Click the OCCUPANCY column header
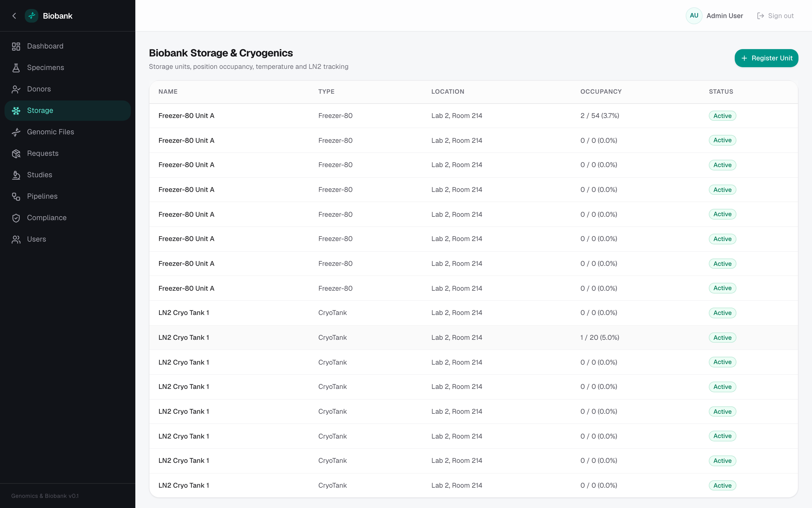This screenshot has width=812, height=508. pos(601,92)
